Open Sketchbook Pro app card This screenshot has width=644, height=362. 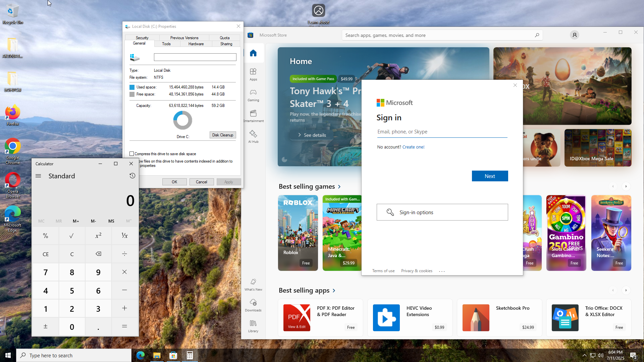point(499,318)
